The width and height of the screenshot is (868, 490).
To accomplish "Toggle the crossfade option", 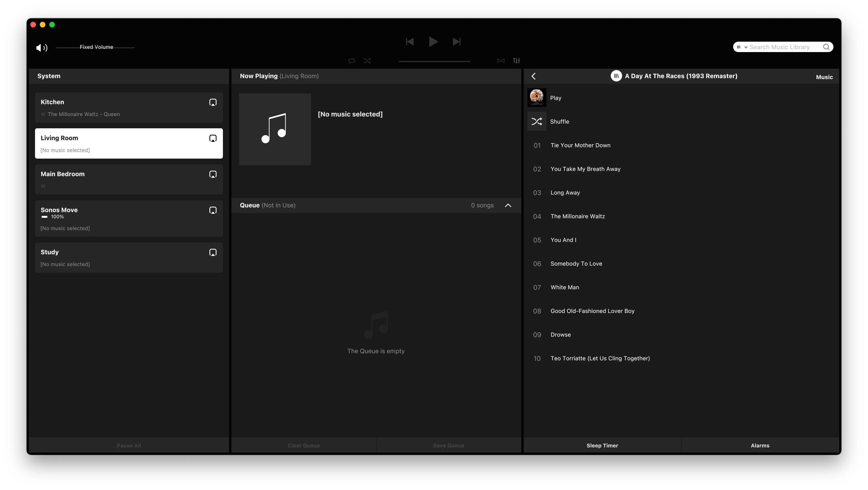I will tap(501, 61).
